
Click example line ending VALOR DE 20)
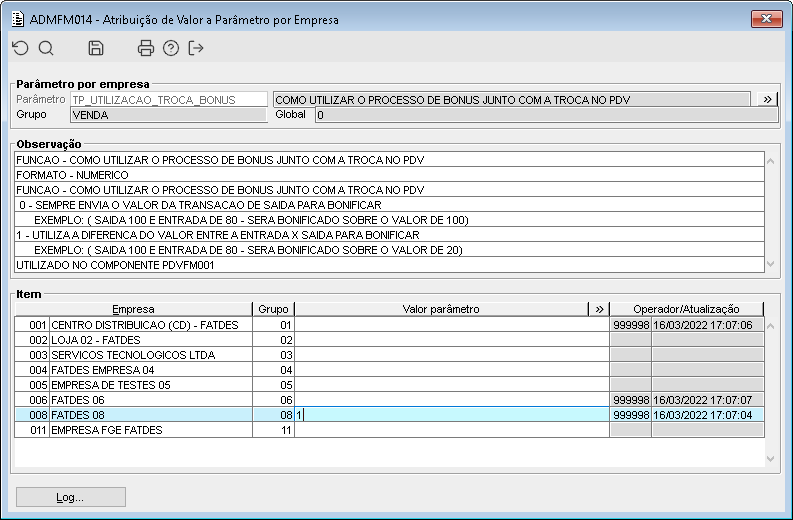389,250
